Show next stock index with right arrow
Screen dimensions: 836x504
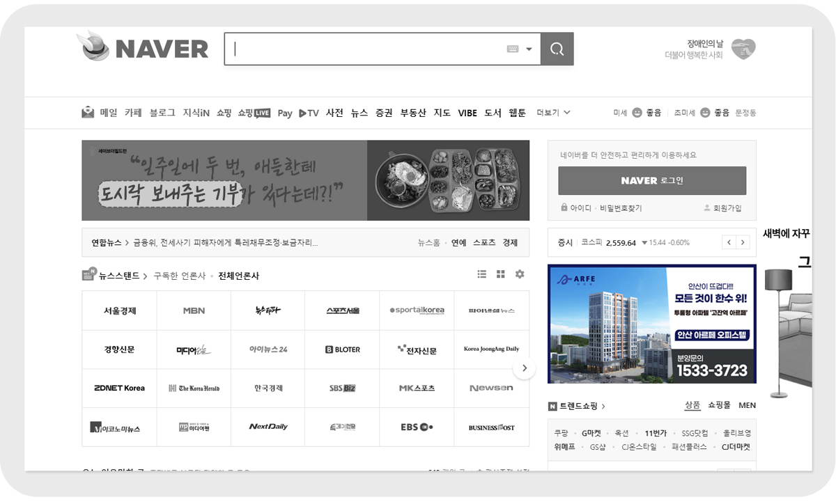click(x=743, y=242)
